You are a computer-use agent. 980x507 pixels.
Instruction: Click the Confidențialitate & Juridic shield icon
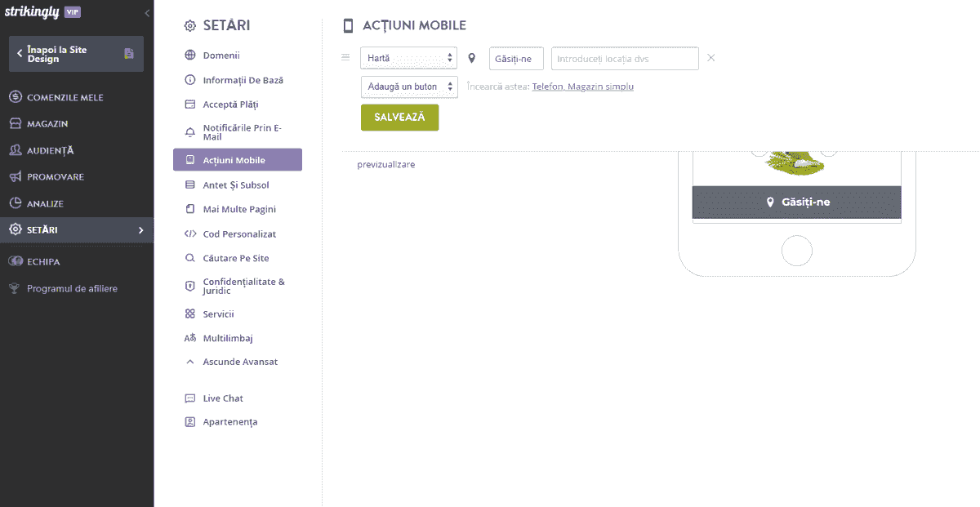click(x=190, y=286)
